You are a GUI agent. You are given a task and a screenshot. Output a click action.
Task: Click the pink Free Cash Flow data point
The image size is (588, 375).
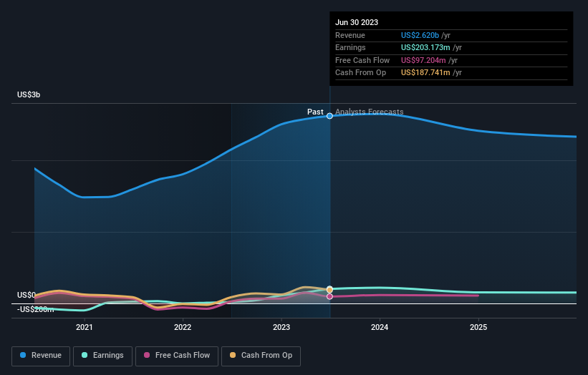click(x=329, y=296)
